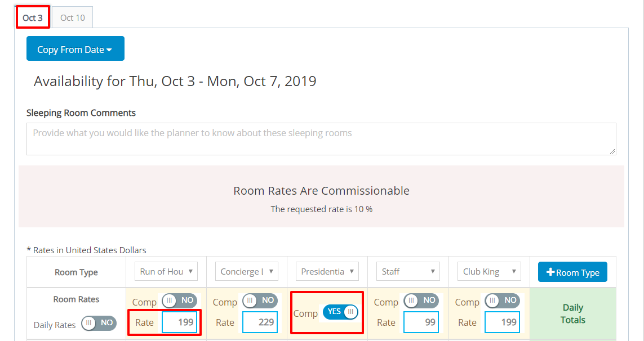Enable Comp for the Staff room type
Viewport: 644px width, 341px height.
[421, 302]
